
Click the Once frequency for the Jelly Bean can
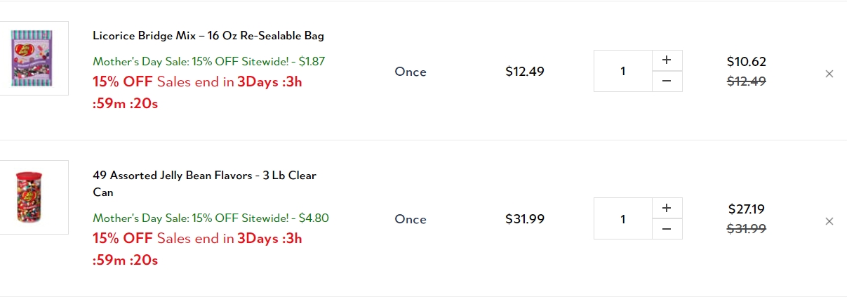tap(410, 219)
